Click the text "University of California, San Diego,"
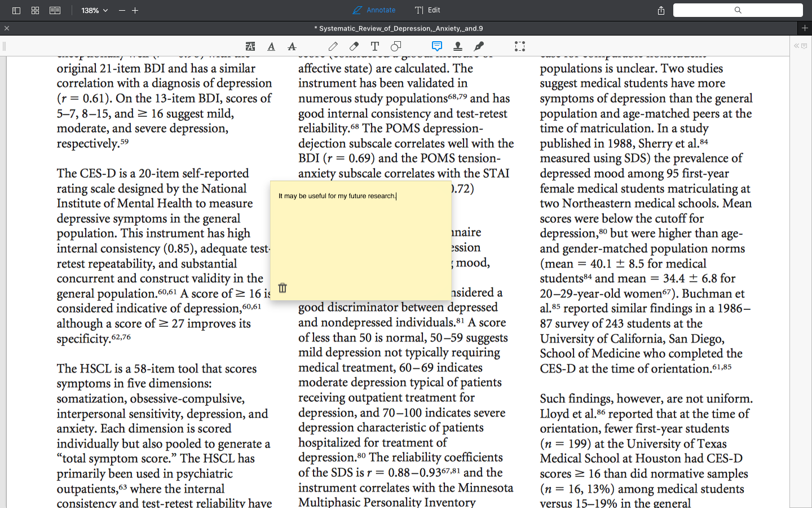This screenshot has width=812, height=508. click(x=632, y=339)
